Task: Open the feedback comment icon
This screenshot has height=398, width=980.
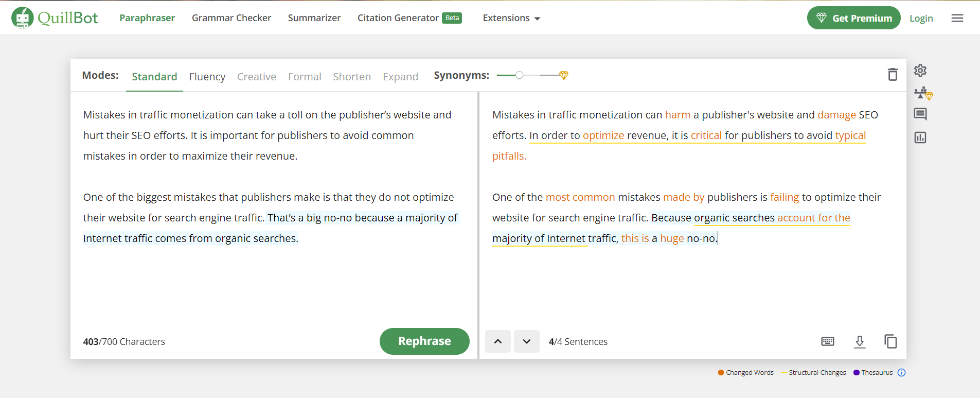Action: pos(920,114)
